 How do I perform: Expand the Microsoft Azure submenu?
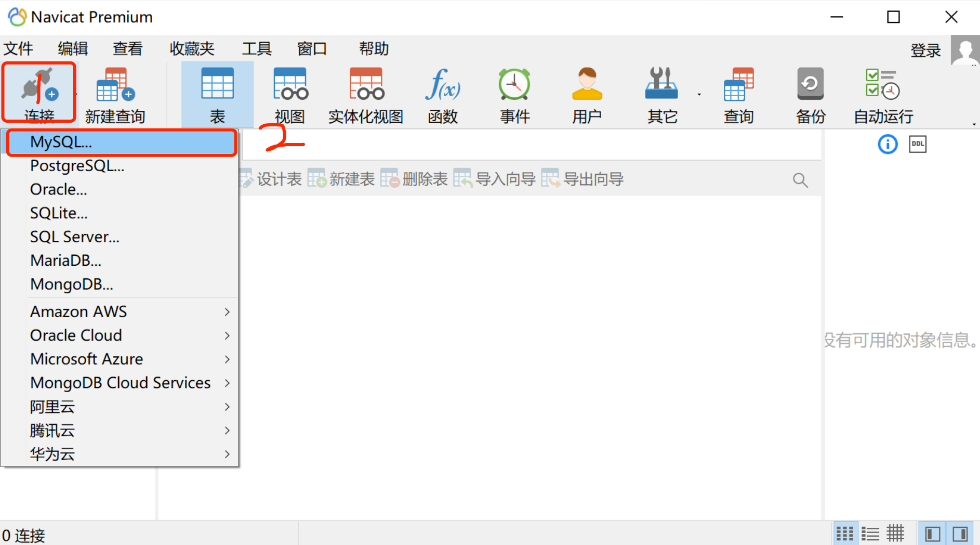(120, 359)
